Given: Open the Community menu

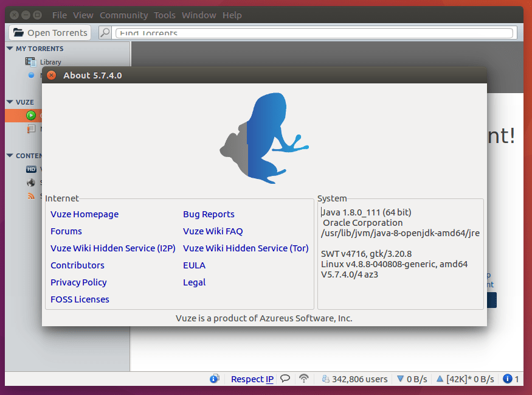Looking at the screenshot, I should coord(124,15).
